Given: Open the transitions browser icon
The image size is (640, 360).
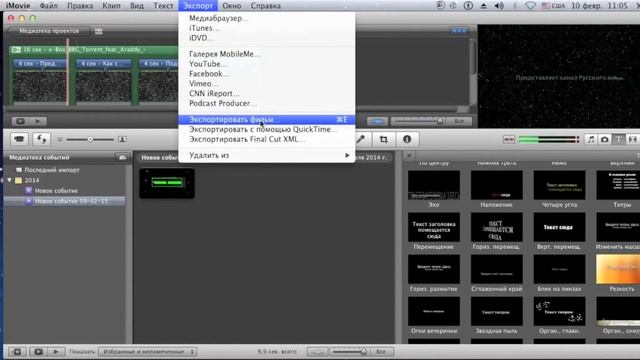Looking at the screenshot, I should [632, 140].
